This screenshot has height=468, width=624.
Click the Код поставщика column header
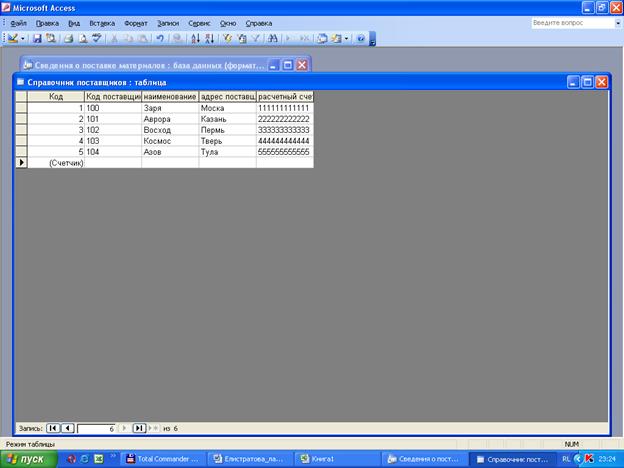(x=113, y=96)
